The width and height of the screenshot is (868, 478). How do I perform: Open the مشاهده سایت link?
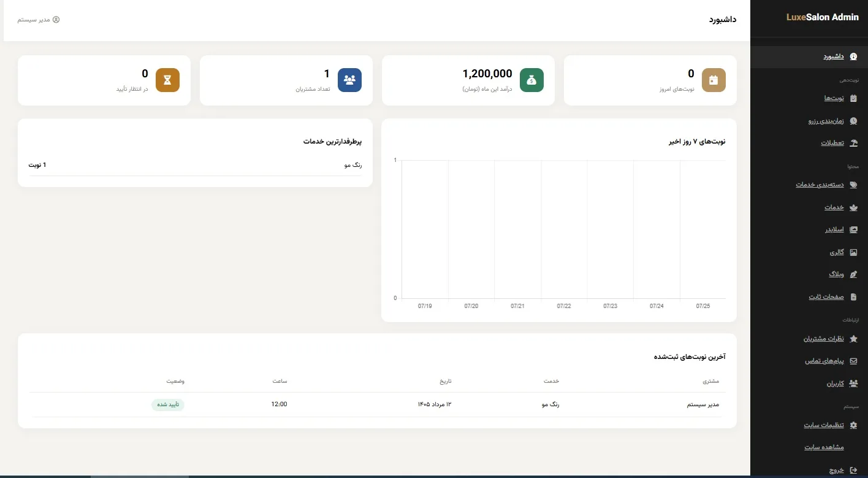coord(824,447)
